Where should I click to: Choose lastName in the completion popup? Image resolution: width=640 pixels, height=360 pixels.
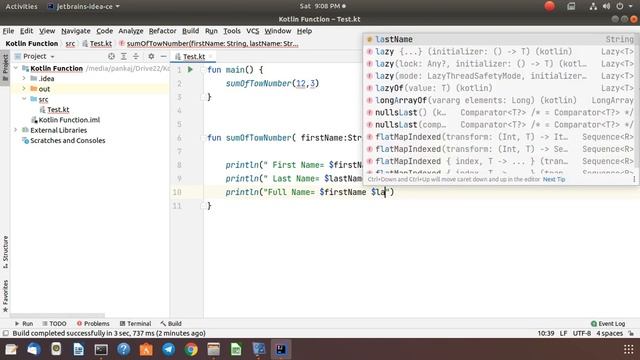coord(500,40)
